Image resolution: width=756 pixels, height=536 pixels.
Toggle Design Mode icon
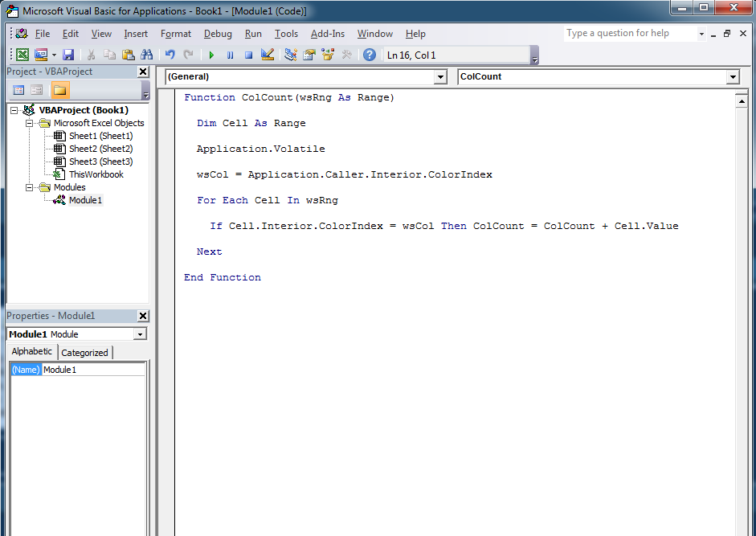click(x=267, y=55)
